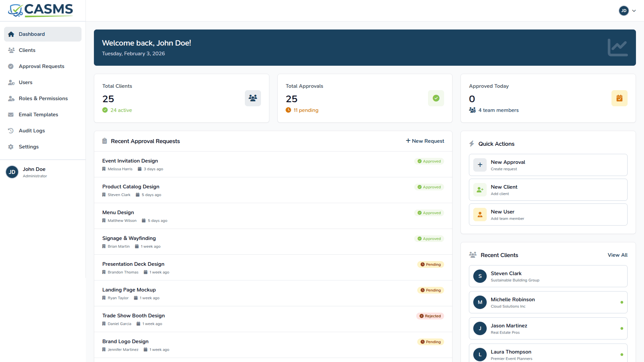644x362 pixels.
Task: Open Email Templates from the sidebar
Action: coord(38,115)
